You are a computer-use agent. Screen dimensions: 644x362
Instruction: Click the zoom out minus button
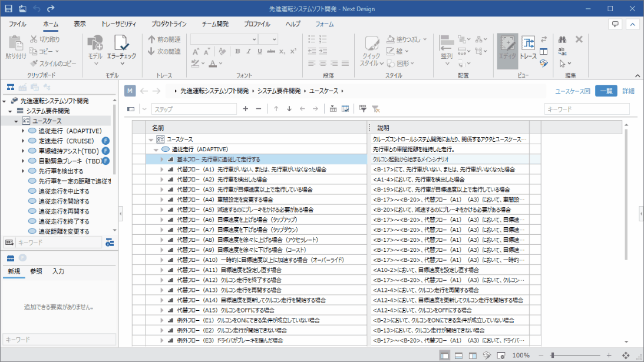[x=541, y=356]
